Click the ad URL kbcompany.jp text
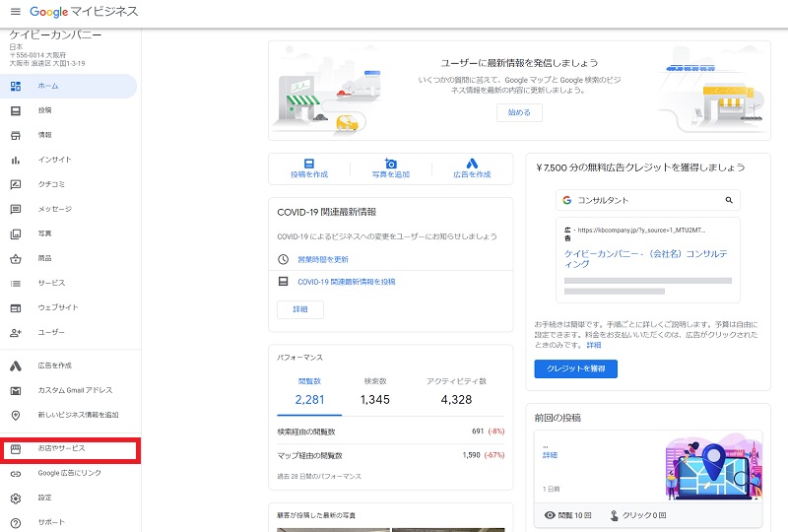The image size is (788, 532). pos(641,231)
